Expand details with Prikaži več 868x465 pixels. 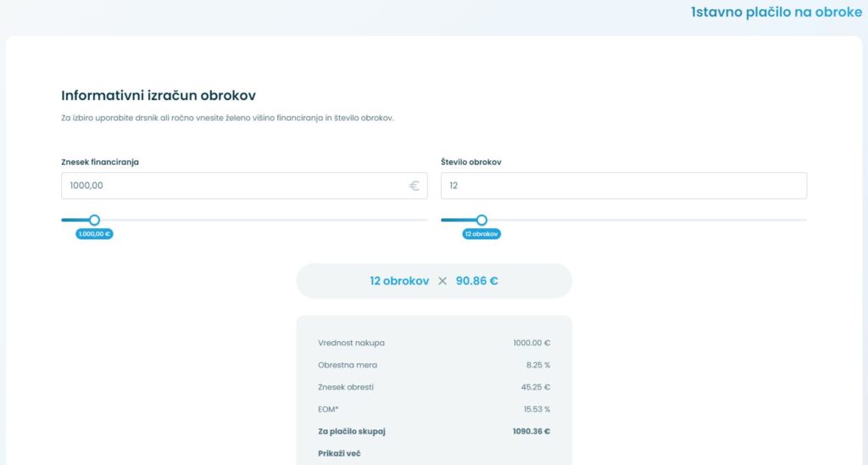click(x=339, y=453)
